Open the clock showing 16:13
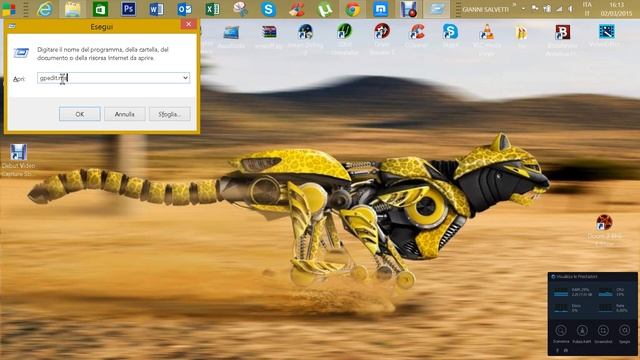Screen dimensions: 640x360 click(x=616, y=9)
